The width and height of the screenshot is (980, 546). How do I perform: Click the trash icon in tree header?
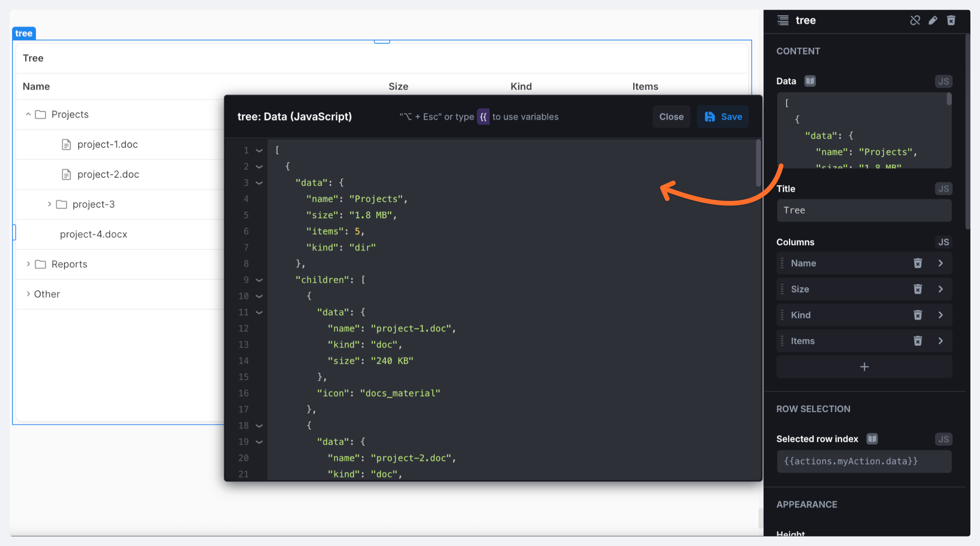point(951,20)
